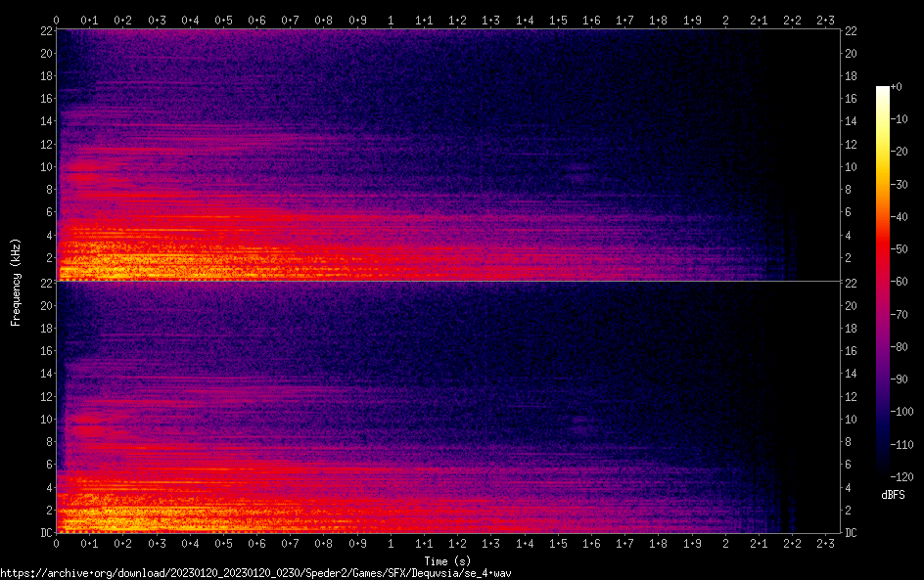Viewport: 924px width, 580px height.
Task: Click the 1.5 tick on the bottom time axis
Action: (x=558, y=543)
